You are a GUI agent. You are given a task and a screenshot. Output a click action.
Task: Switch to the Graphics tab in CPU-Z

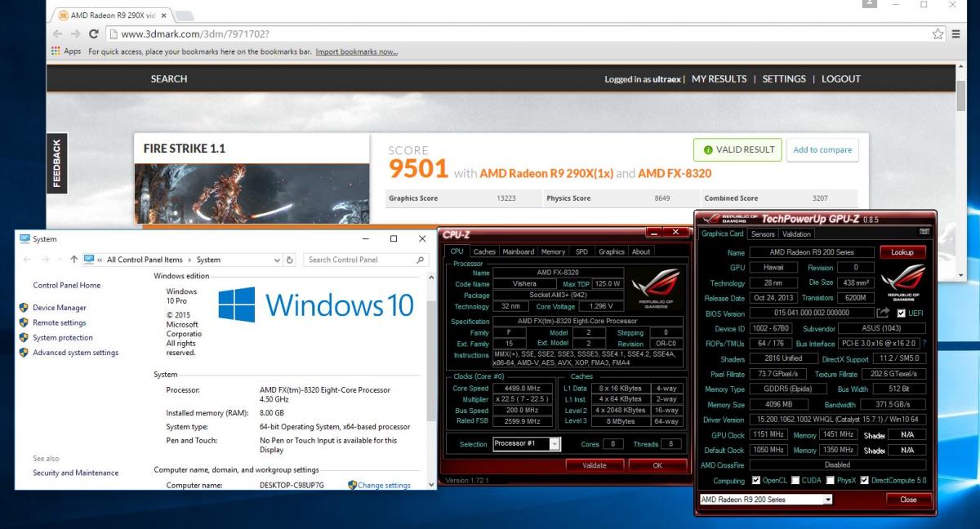coord(611,251)
